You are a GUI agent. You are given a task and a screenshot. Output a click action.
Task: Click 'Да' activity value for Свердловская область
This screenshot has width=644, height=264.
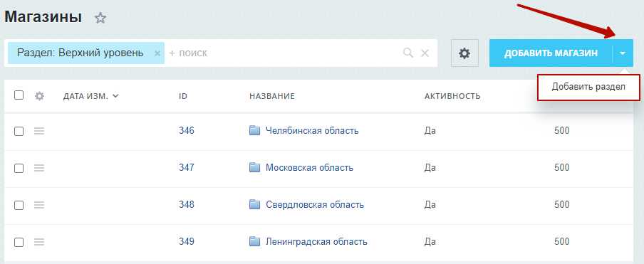pos(430,205)
